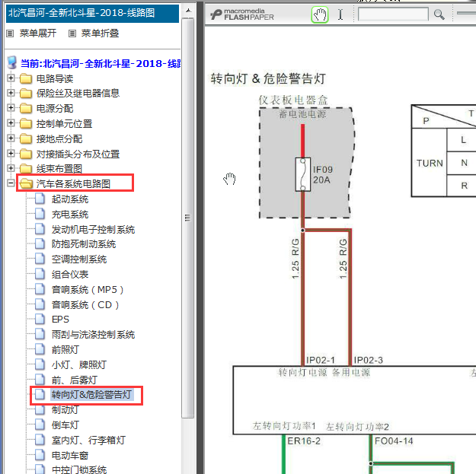Open the EPS document

tap(60, 319)
